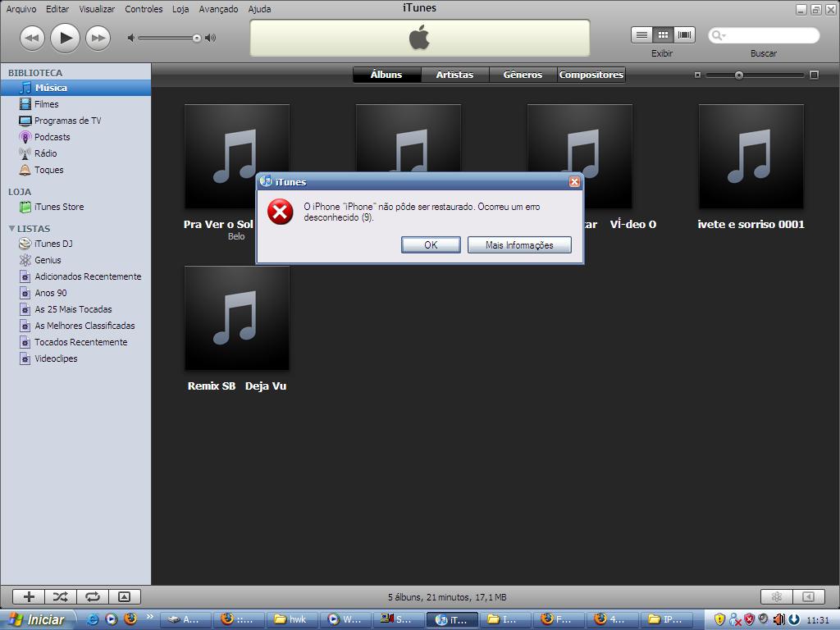The image size is (840, 630).
Task: Click the low-volume speaker icon
Action: pyautogui.click(x=130, y=38)
